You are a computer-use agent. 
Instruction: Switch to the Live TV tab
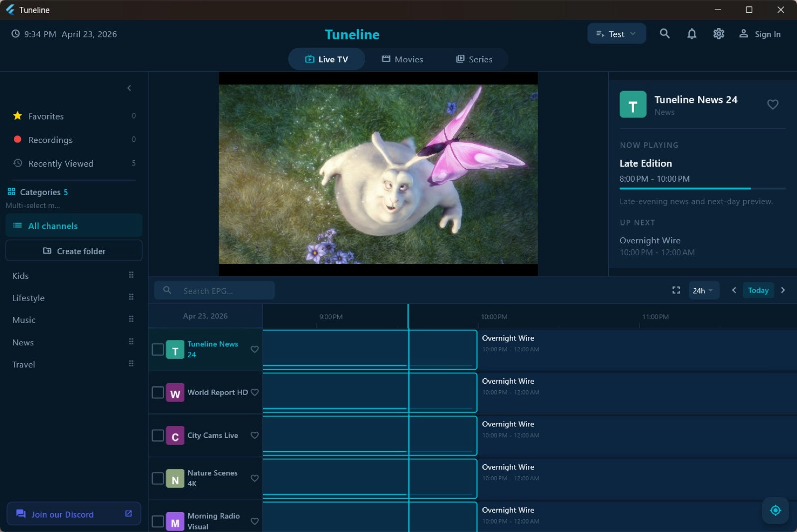click(x=326, y=59)
